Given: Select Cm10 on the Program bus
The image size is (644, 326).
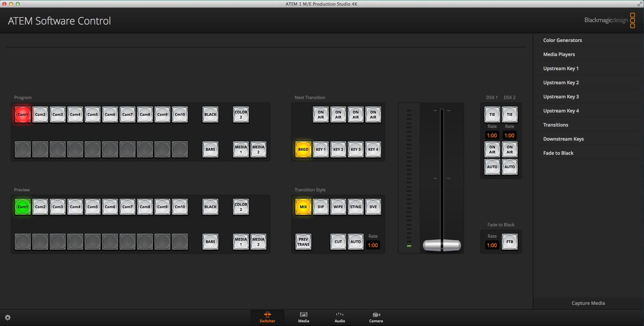Looking at the screenshot, I should click(x=180, y=114).
